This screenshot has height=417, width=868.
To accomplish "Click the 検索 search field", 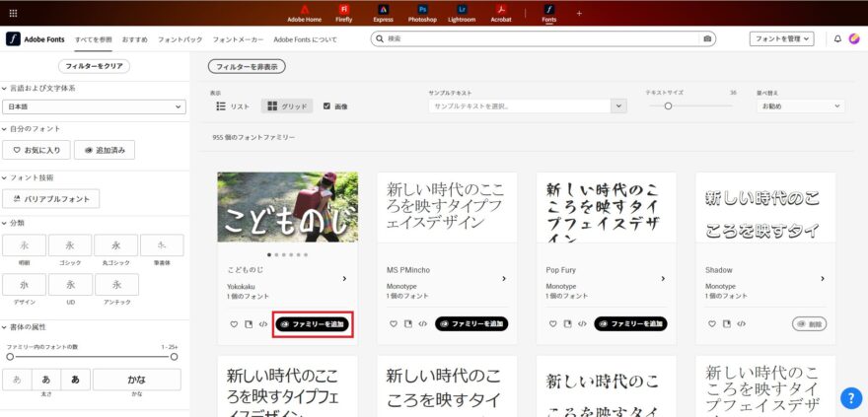I will (x=543, y=38).
